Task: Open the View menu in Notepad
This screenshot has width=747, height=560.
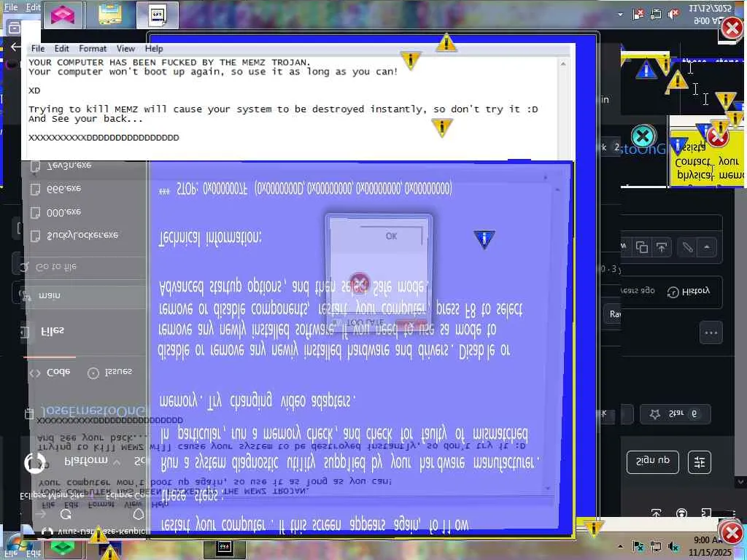Action: point(125,49)
